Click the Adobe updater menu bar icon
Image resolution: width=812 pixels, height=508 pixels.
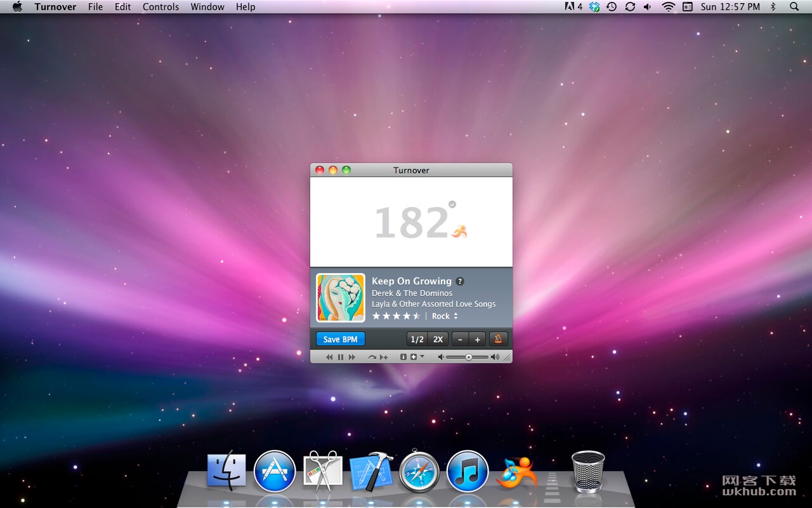pyautogui.click(x=573, y=7)
